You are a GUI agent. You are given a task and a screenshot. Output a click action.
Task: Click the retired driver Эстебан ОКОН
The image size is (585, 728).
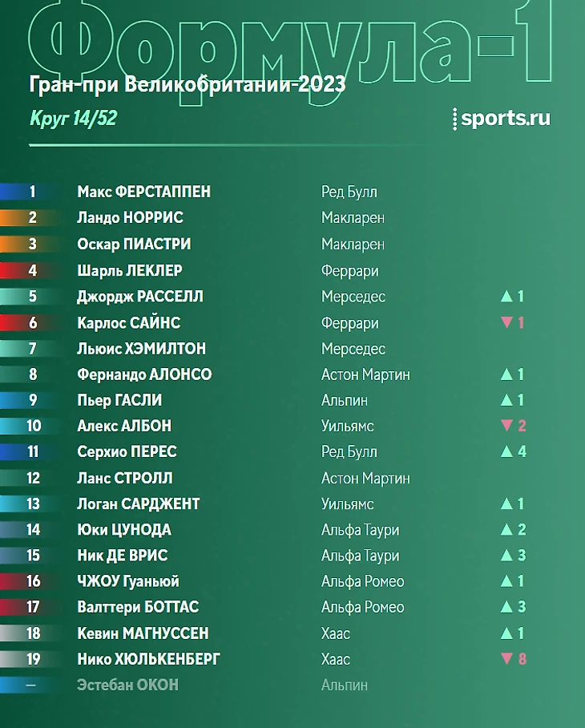127,685
